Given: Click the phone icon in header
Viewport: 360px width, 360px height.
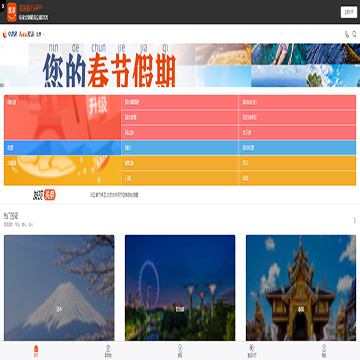Looking at the screenshot, I should pos(347,34).
